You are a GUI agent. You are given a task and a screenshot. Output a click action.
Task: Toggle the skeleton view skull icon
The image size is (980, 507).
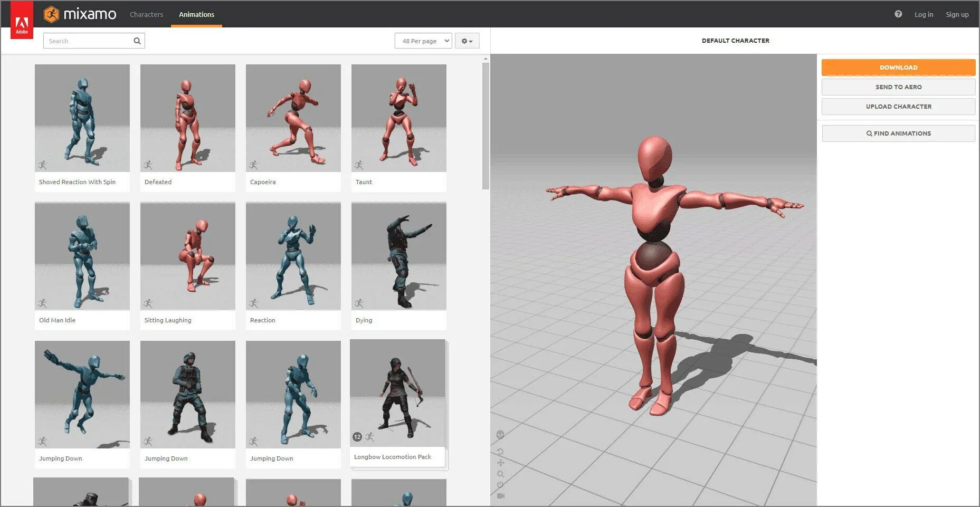(500, 435)
